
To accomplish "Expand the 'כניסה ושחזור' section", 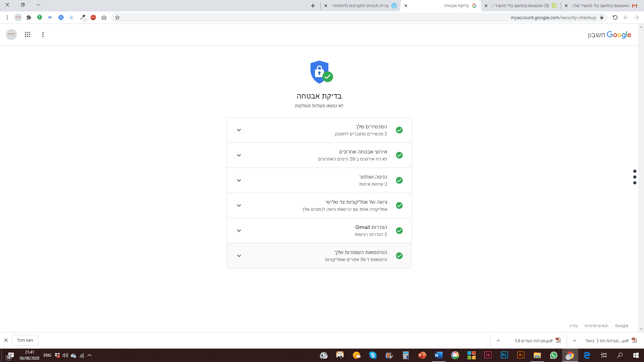I will pos(239,180).
